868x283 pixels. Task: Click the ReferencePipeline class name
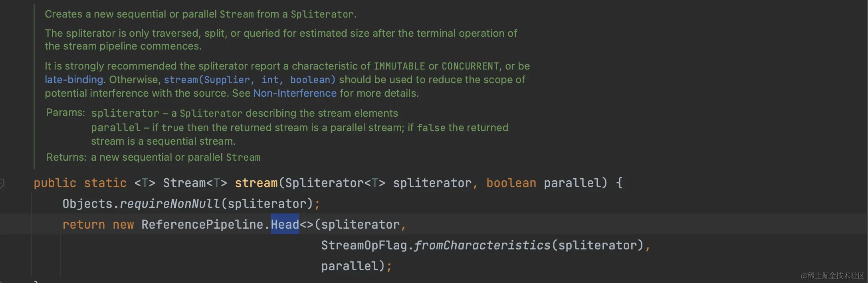coord(202,224)
